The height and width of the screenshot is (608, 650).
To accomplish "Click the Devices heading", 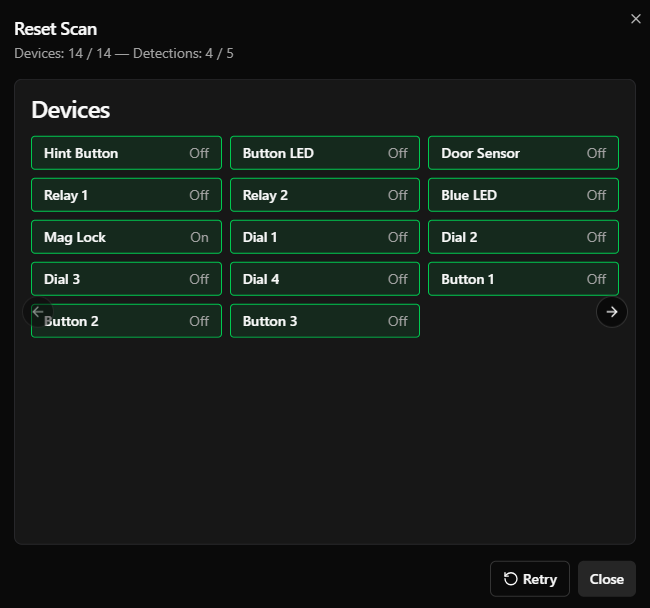I will click(71, 110).
